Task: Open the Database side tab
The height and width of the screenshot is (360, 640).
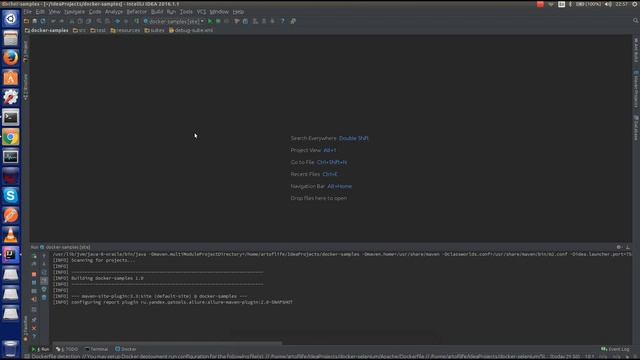Action: [x=636, y=128]
